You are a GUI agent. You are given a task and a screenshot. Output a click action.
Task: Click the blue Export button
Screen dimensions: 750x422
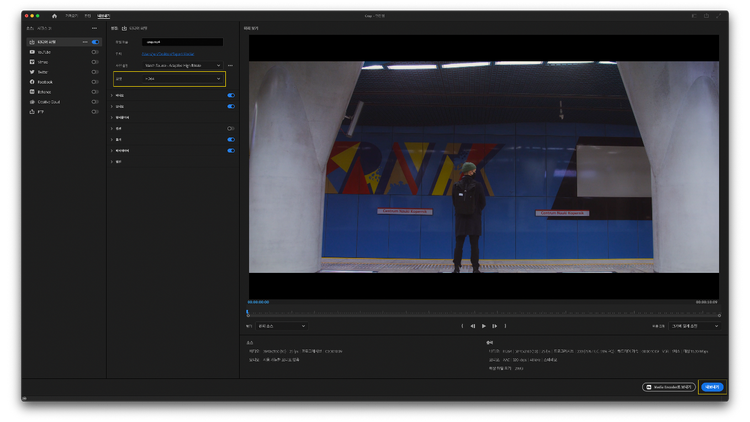click(x=712, y=386)
